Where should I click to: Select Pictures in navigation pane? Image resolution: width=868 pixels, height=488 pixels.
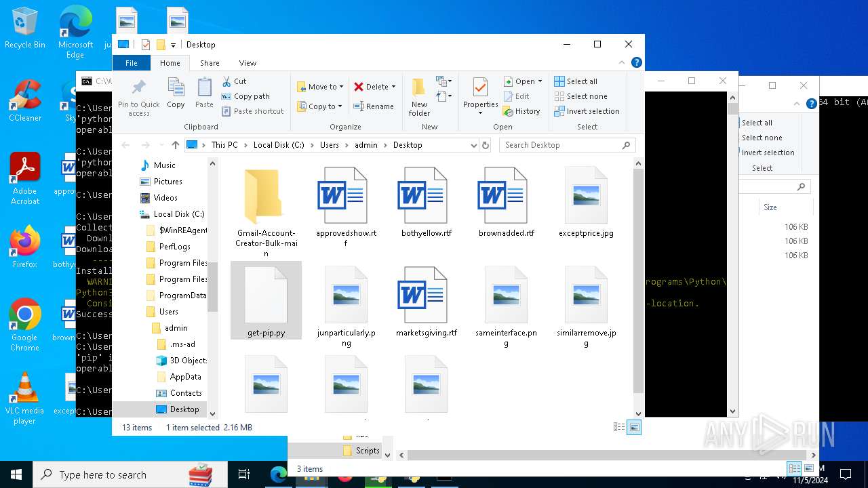click(167, 182)
